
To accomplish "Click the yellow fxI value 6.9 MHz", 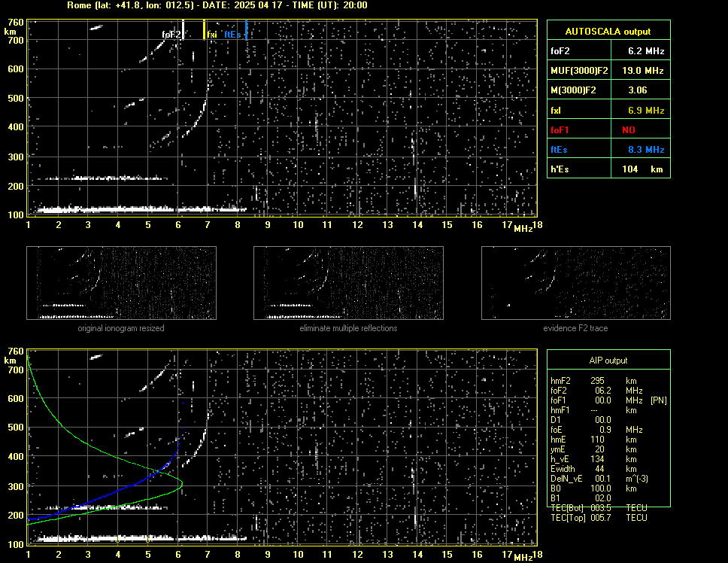I will coord(646,111).
